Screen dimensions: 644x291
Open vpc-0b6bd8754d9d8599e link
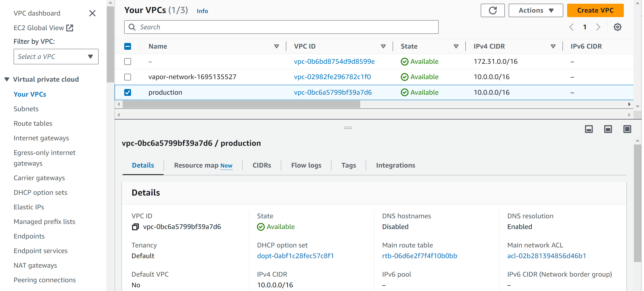334,62
